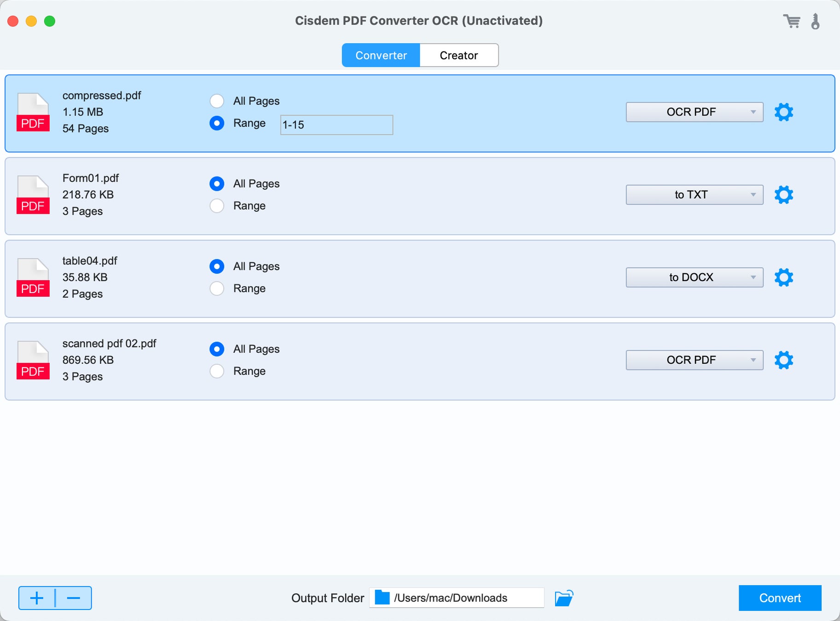The image size is (840, 621).
Task: Click the PDF file icon of compressed.pdf
Action: coord(33,112)
